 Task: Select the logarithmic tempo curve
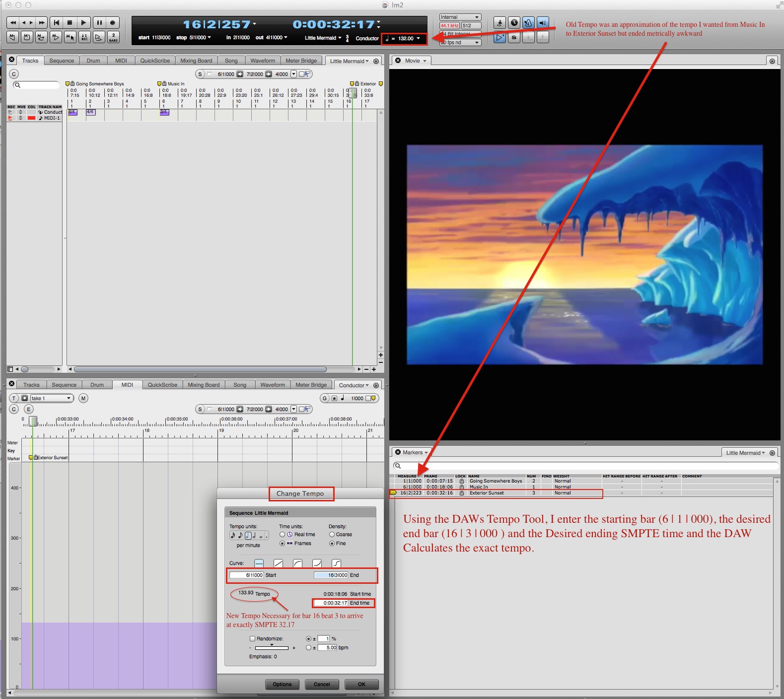coord(298,563)
